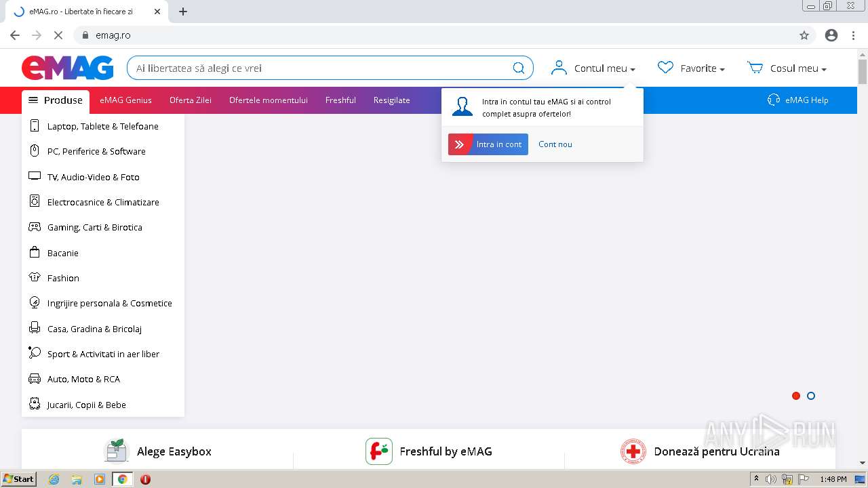Click the account person icon in header
868x488 pixels.
coord(559,68)
